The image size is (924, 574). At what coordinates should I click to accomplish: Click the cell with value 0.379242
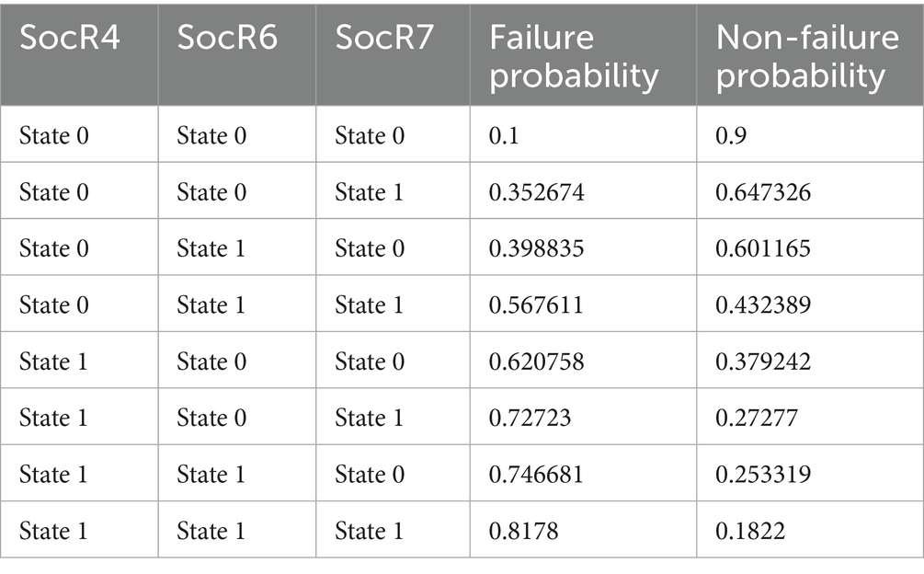763,362
